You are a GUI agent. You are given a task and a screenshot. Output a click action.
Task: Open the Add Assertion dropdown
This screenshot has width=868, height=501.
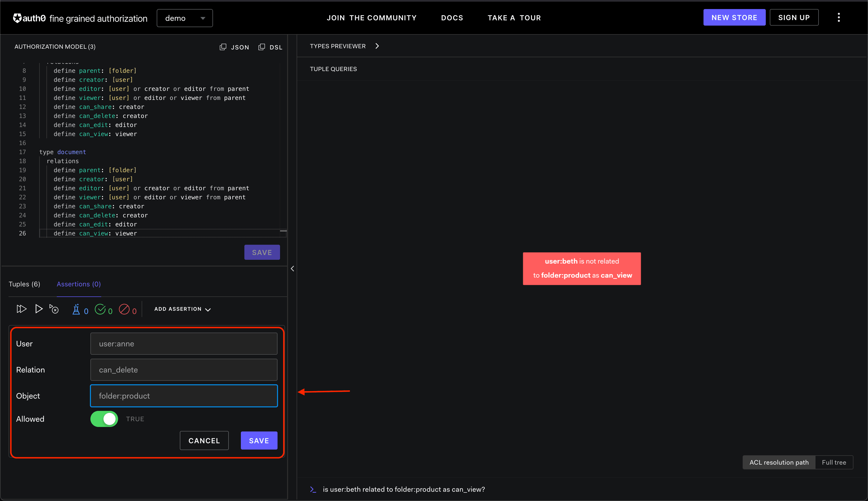183,309
